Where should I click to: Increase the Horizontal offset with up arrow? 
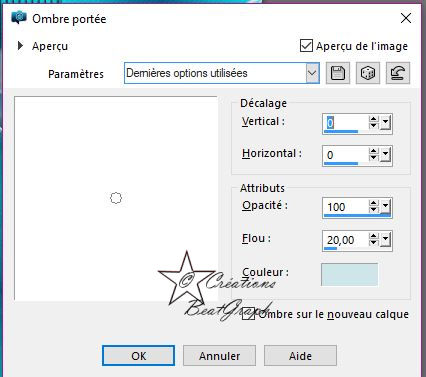tap(373, 151)
